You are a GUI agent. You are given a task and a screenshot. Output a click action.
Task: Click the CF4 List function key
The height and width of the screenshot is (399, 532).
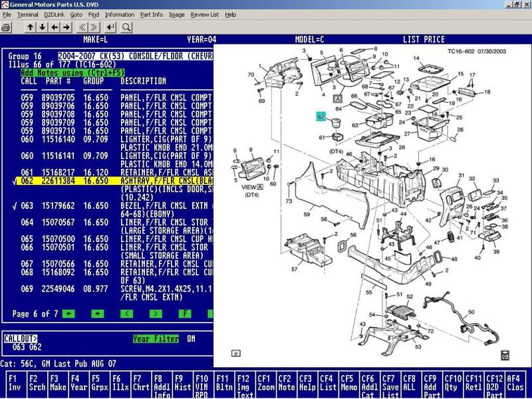[x=329, y=385]
